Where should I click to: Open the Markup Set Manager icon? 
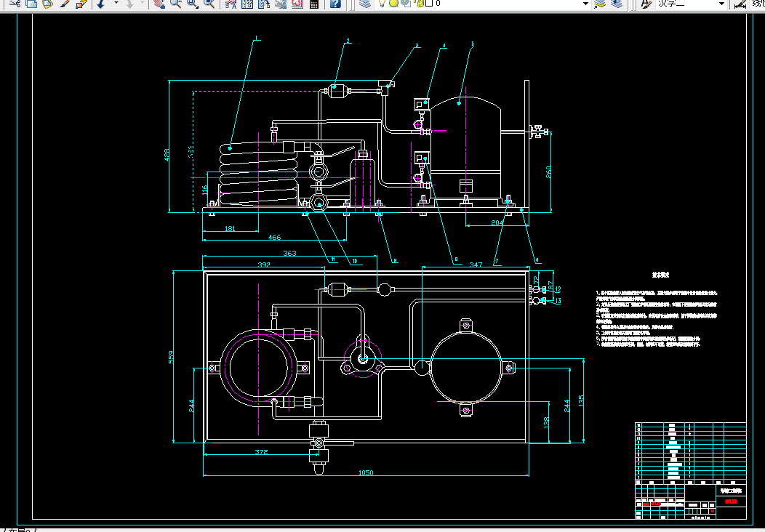point(297,4)
